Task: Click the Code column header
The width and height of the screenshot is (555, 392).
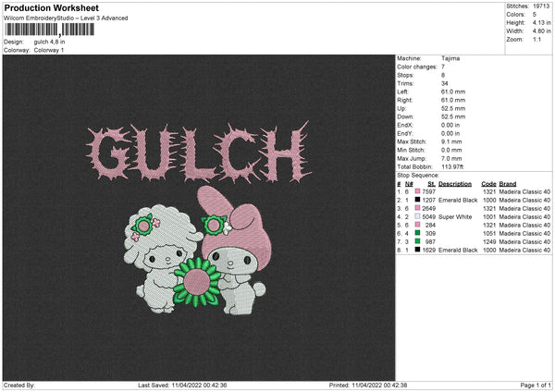Action: (x=488, y=184)
